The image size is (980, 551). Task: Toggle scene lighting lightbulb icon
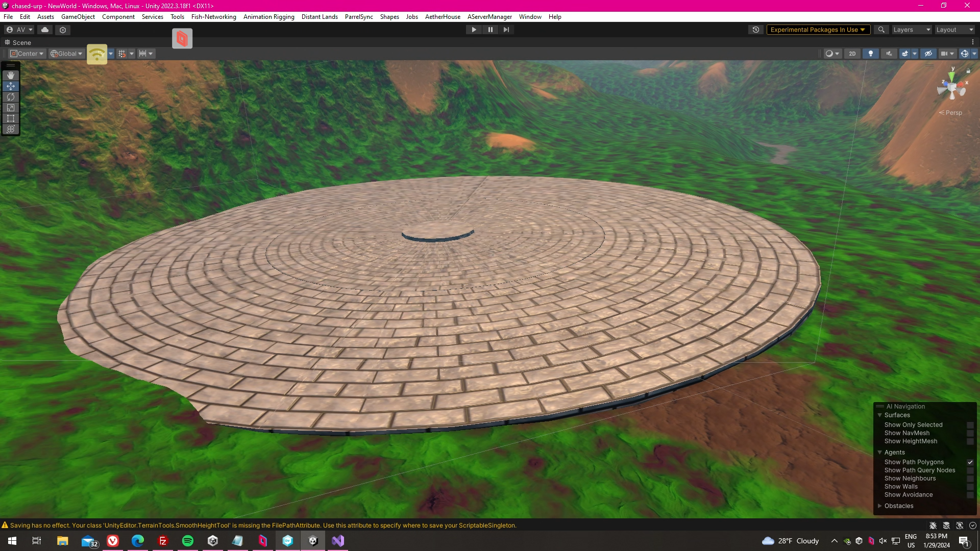871,54
